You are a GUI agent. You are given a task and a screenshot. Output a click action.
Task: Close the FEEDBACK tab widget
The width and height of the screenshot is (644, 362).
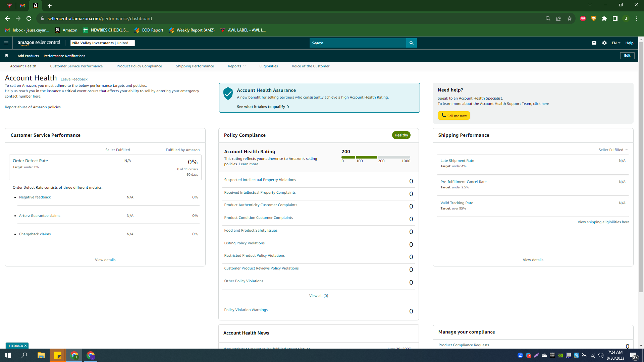pos(25,346)
